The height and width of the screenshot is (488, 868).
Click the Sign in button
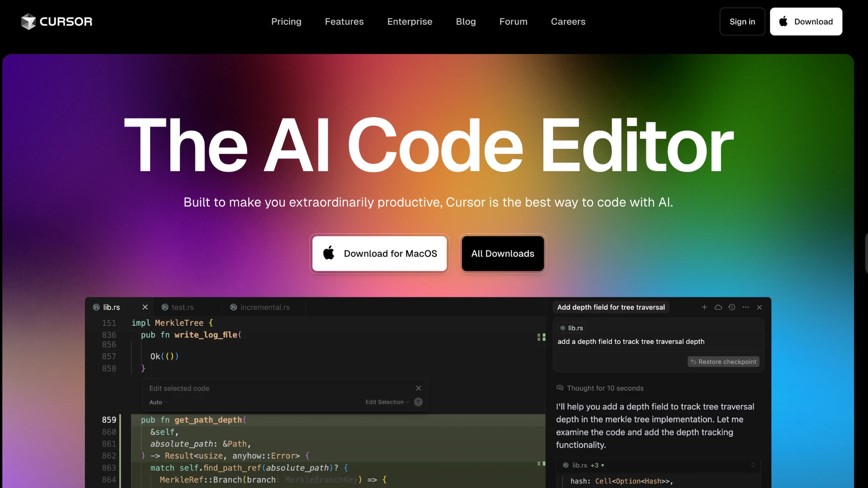tap(742, 22)
